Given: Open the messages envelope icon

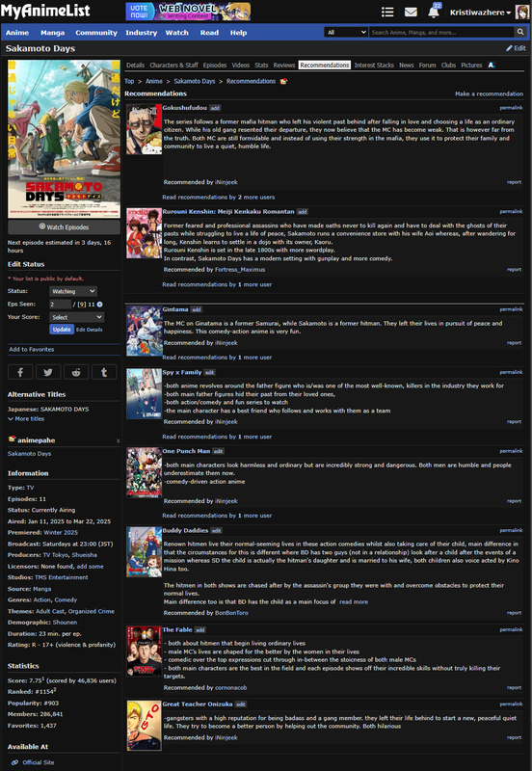Looking at the screenshot, I should 411,12.
